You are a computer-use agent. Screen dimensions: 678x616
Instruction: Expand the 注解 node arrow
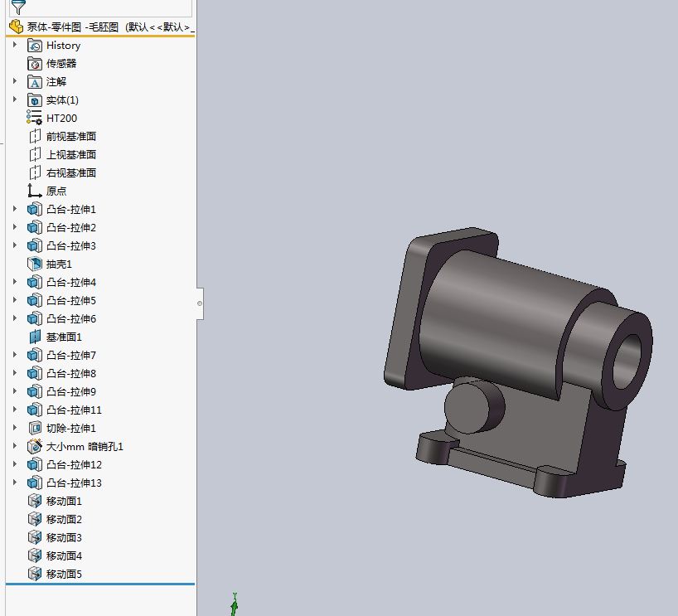[x=15, y=81]
